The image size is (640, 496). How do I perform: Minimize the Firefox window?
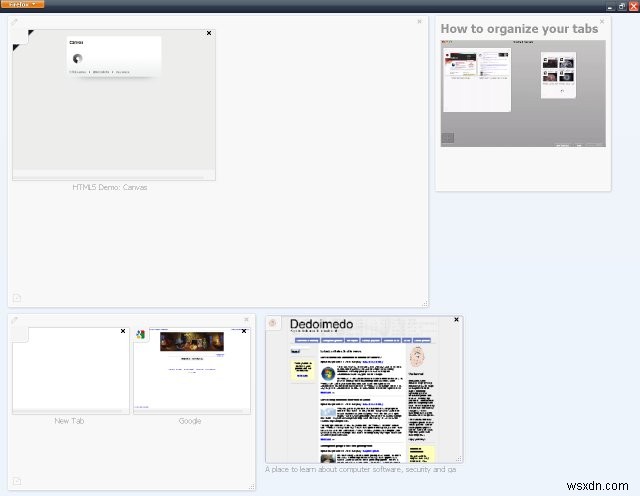coord(610,7)
